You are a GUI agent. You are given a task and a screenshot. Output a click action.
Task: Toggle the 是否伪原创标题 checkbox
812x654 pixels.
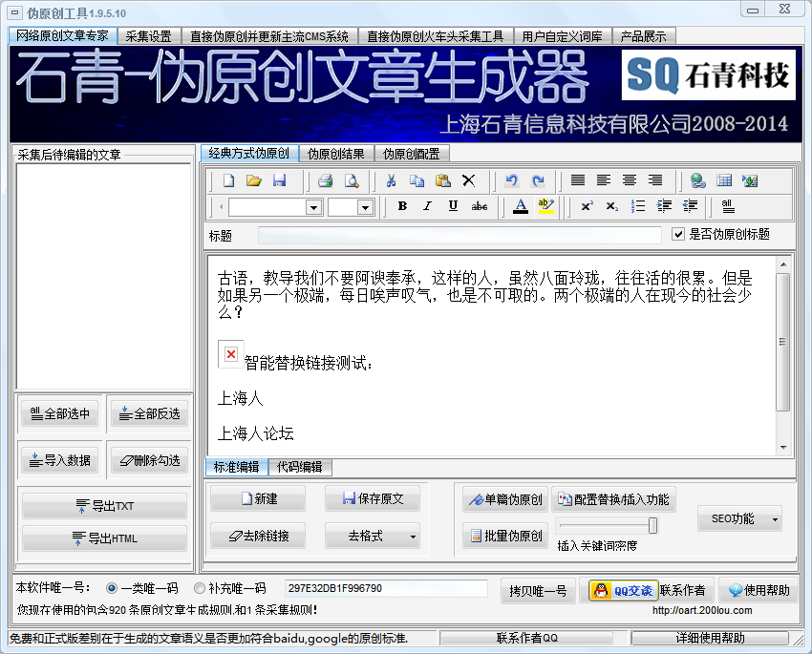(679, 234)
